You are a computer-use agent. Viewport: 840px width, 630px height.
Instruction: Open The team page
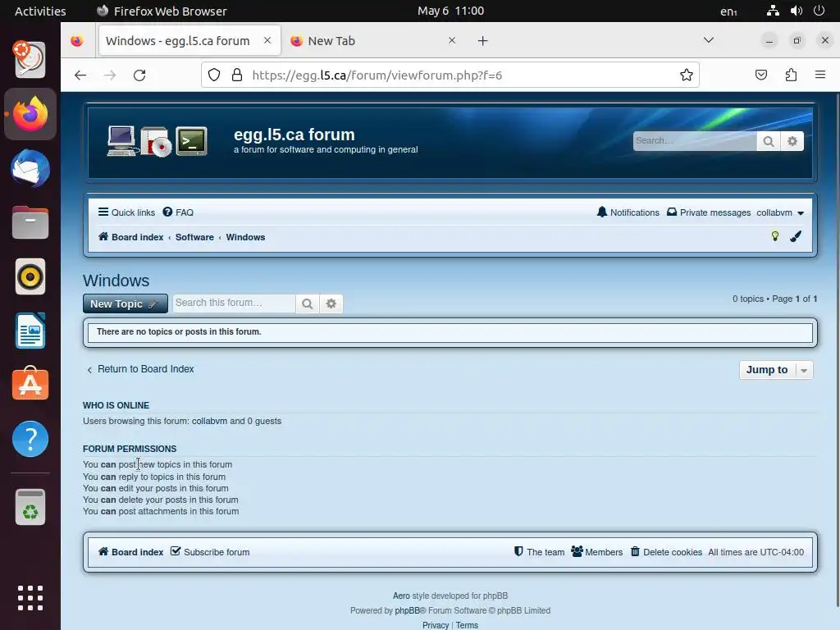tap(539, 552)
